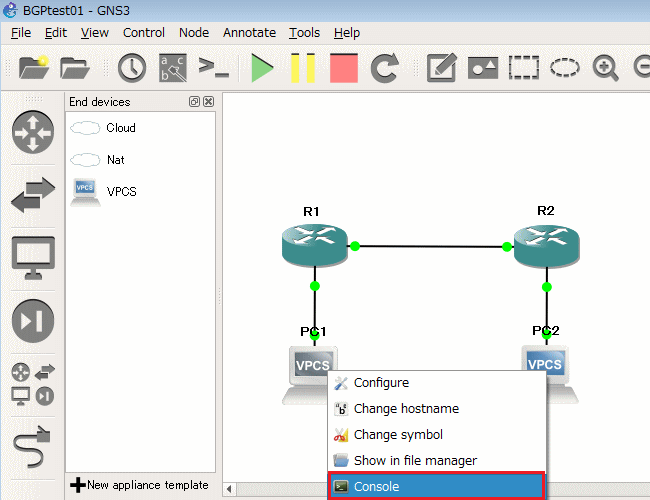
Task: Click the Zoom out magnifier icon
Action: 642,68
